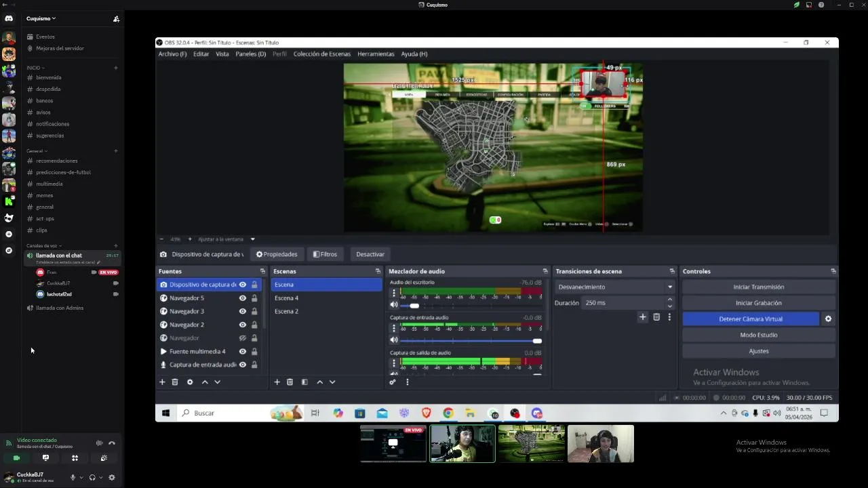Open transition properties three-dot menu
Viewport: 868px width, 488px height.
[669, 317]
